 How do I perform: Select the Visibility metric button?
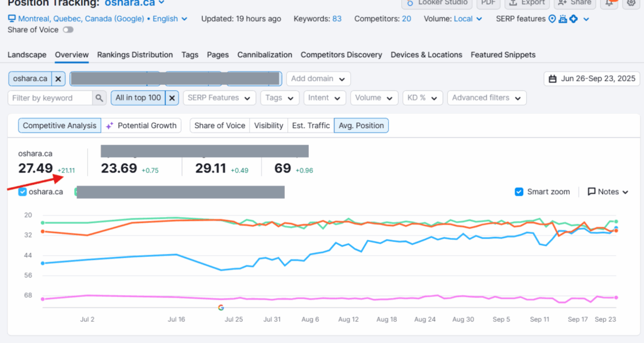(269, 126)
